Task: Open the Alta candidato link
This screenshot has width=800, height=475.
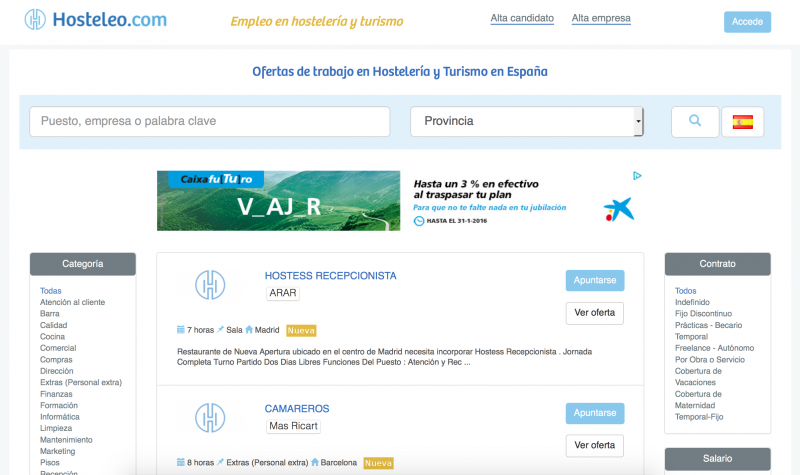Action: pos(522,18)
